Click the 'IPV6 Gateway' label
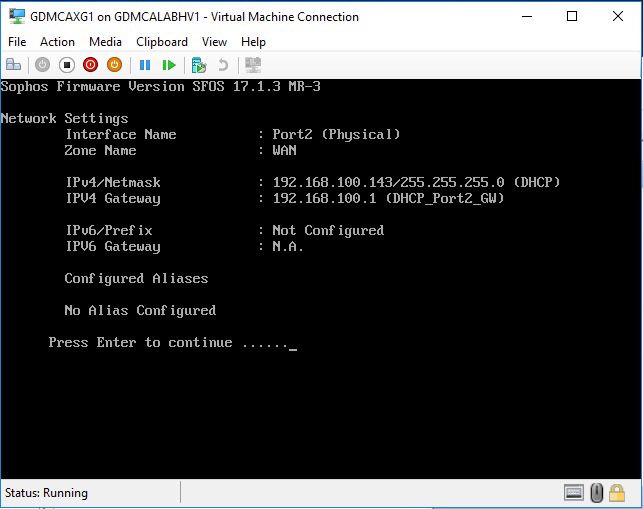 click(113, 247)
